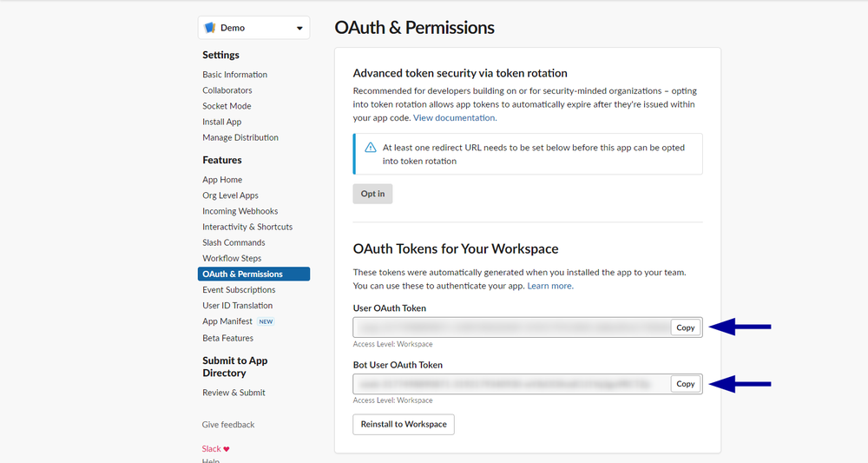Click Reinstall to Workspace button
This screenshot has height=463, width=868.
pyautogui.click(x=404, y=424)
